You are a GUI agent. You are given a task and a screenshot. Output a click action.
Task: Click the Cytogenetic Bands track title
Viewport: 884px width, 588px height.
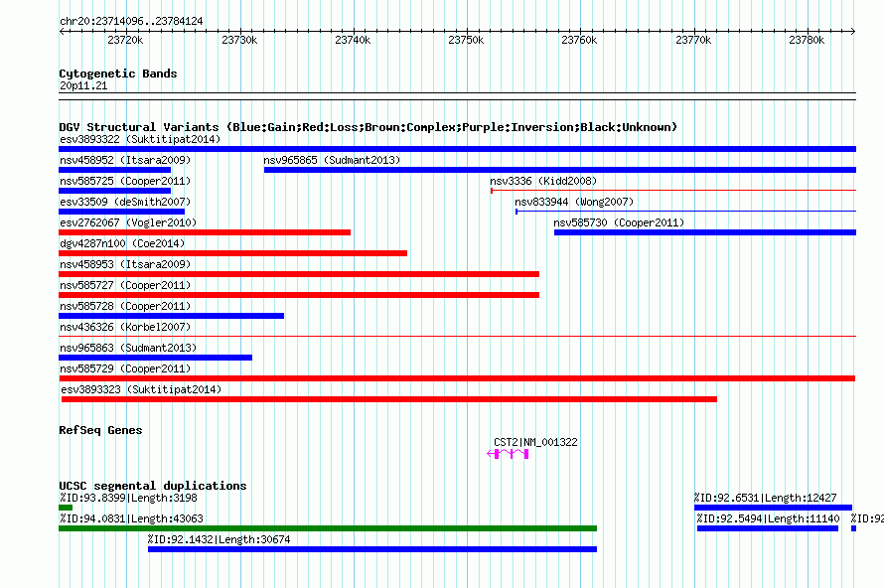tap(118, 73)
